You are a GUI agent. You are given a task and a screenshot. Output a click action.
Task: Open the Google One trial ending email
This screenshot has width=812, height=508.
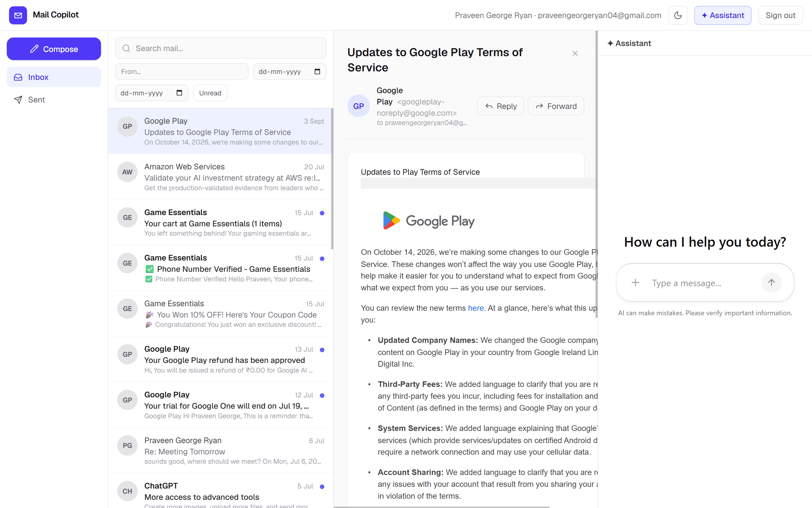coord(220,404)
